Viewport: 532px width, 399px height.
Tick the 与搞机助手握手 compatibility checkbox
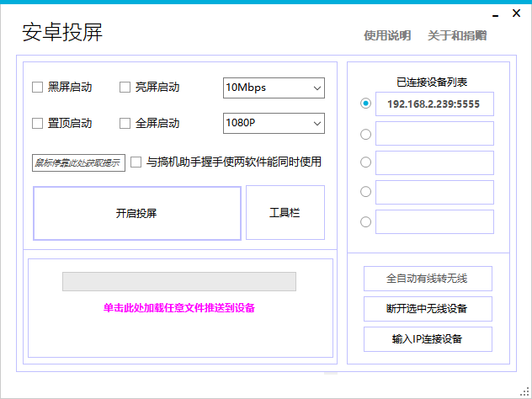136,162
